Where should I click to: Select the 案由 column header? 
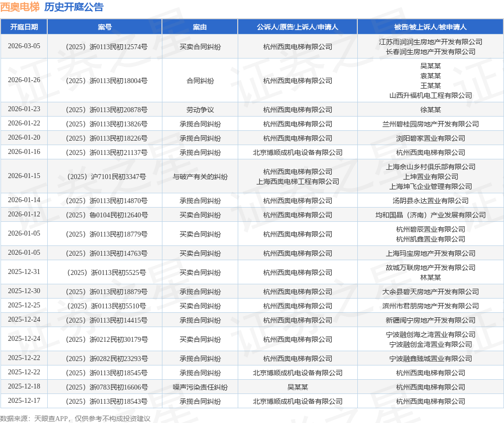point(200,27)
